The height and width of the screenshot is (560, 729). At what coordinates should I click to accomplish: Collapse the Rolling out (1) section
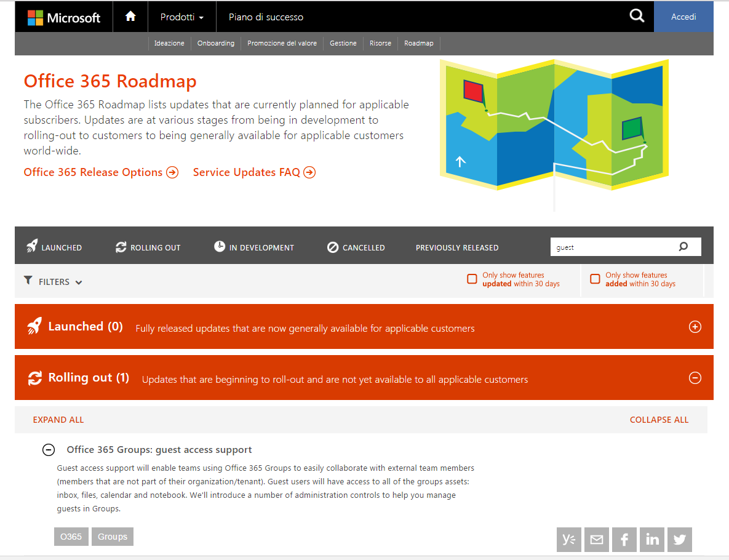pos(695,378)
